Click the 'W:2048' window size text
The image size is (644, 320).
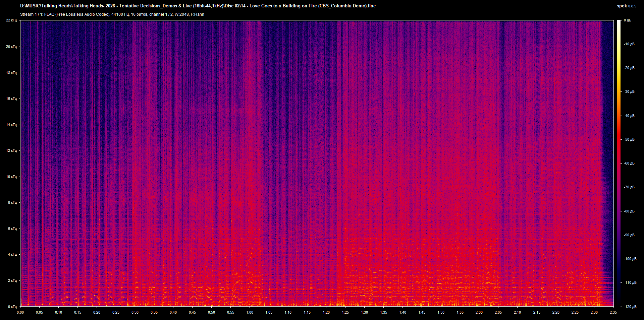click(x=181, y=14)
